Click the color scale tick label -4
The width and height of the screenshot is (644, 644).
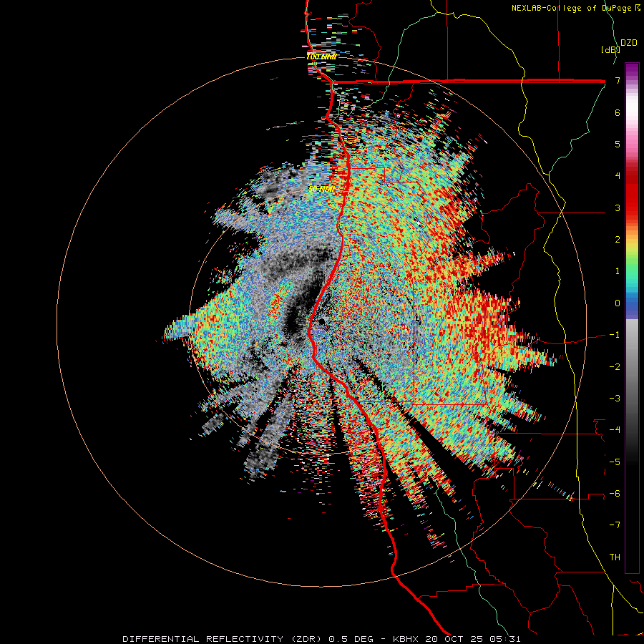(x=615, y=430)
